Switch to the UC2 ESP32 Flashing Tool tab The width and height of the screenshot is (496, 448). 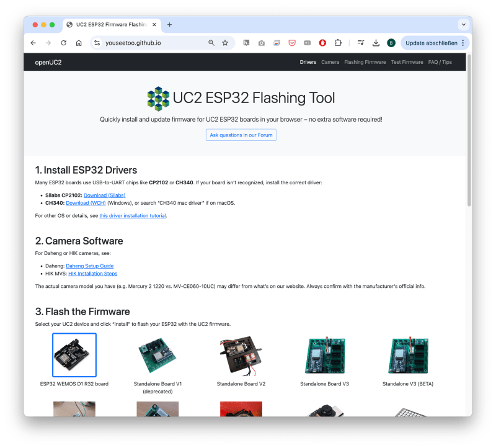click(x=112, y=24)
